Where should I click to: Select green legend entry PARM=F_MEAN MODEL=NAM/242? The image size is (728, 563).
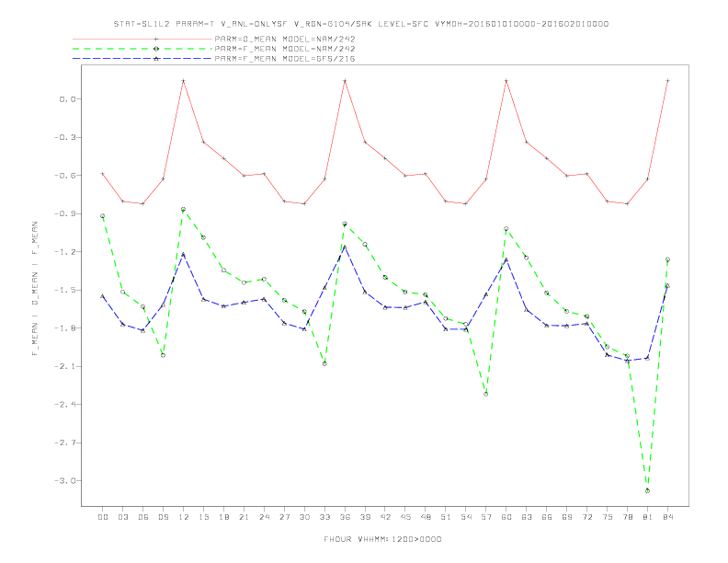tap(285, 49)
